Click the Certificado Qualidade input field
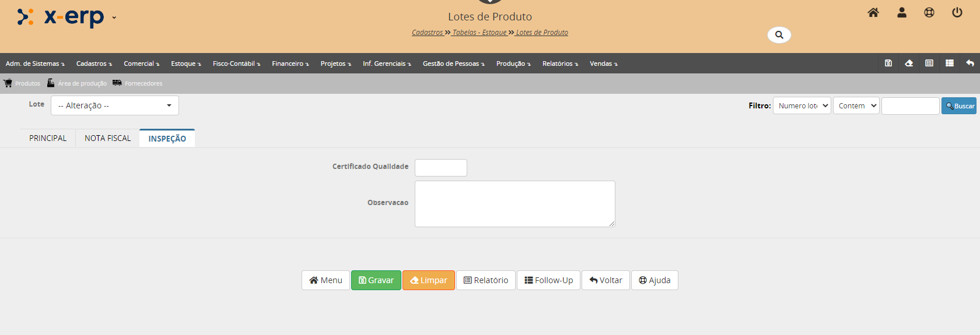This screenshot has height=335, width=980. pos(440,168)
